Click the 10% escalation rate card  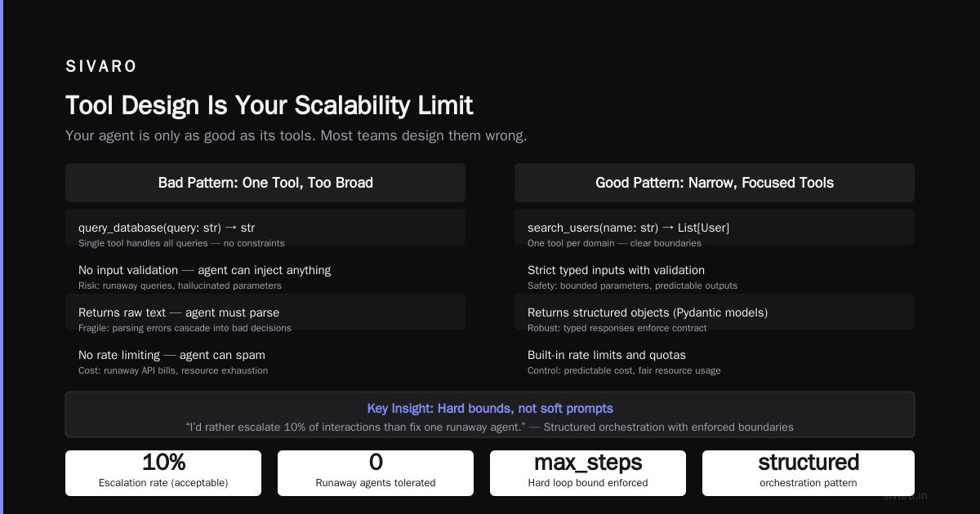[163, 473]
